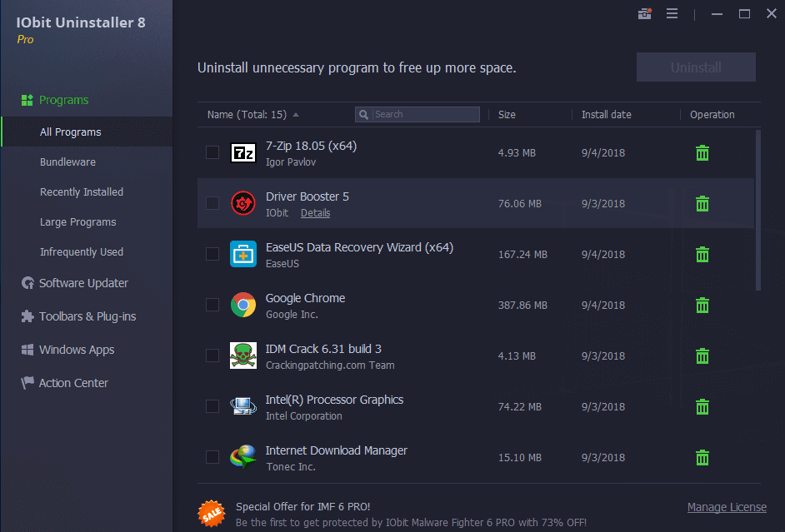Image resolution: width=785 pixels, height=532 pixels.
Task: Click the Windows Apps logo icon
Action: pyautogui.click(x=27, y=350)
